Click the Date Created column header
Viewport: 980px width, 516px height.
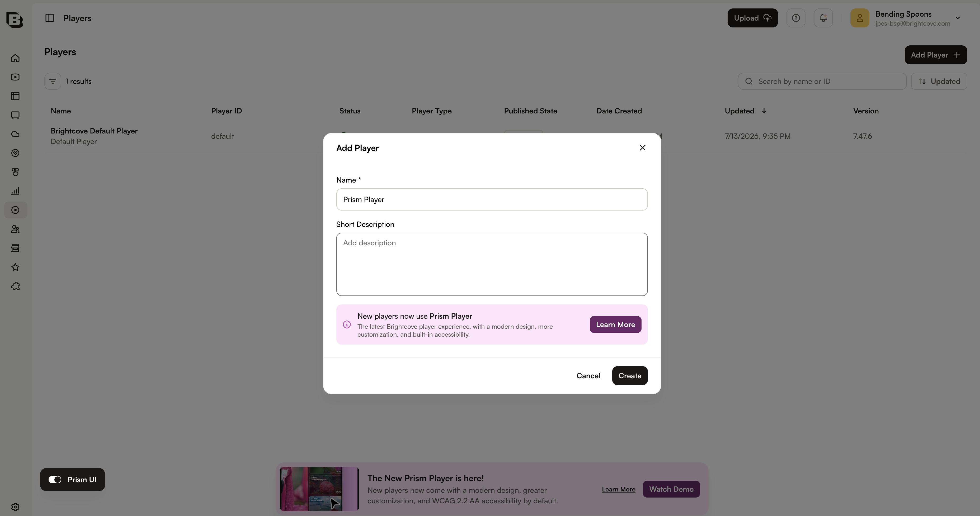(619, 111)
